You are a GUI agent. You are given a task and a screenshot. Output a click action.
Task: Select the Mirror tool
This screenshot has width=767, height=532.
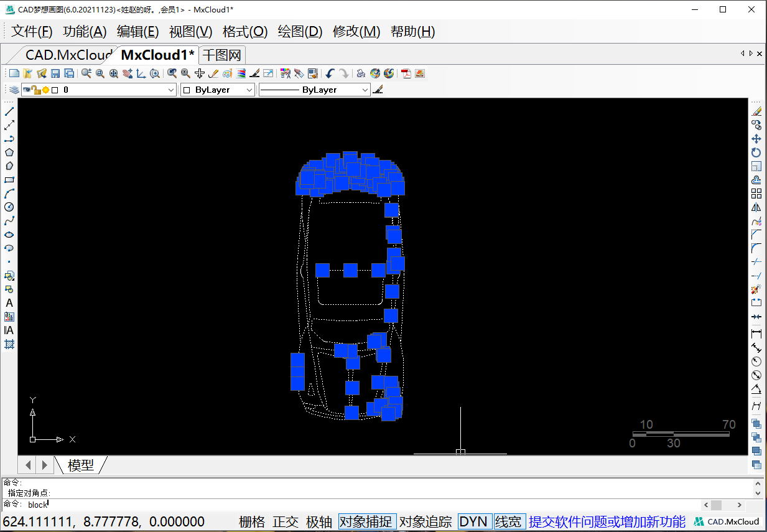point(756,207)
